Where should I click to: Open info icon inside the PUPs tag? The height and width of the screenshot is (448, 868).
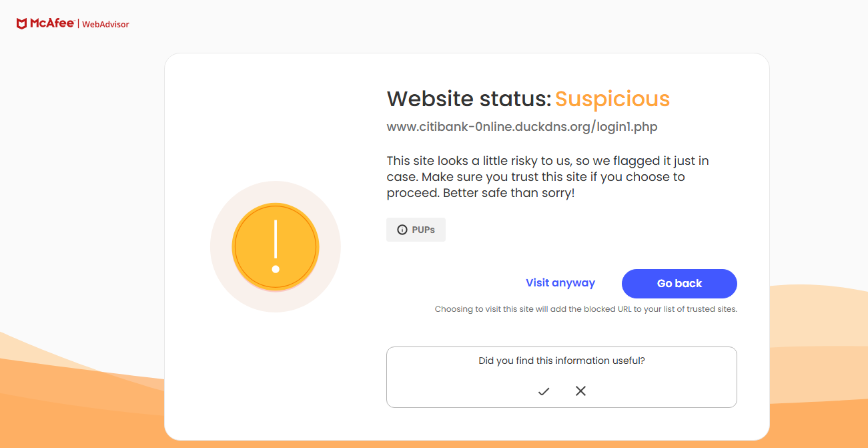pos(402,230)
